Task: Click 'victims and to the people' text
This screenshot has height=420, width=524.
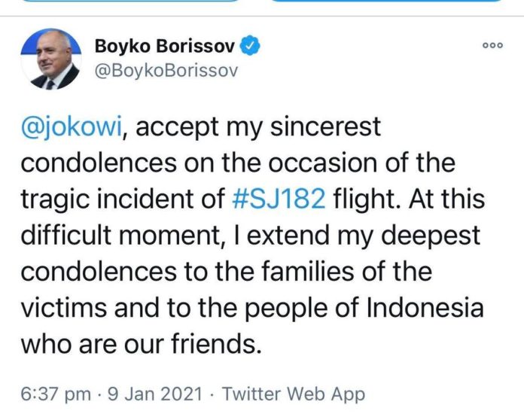Action: [x=174, y=309]
